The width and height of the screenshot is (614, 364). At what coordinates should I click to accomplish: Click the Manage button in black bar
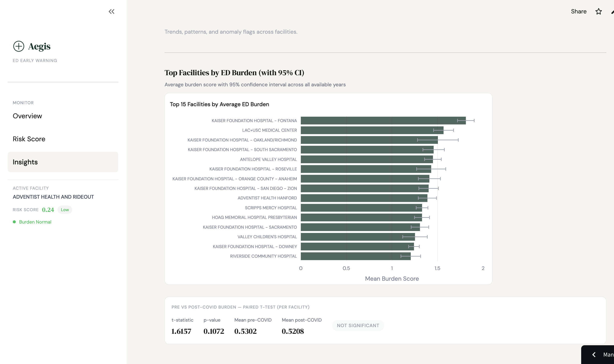click(x=608, y=355)
